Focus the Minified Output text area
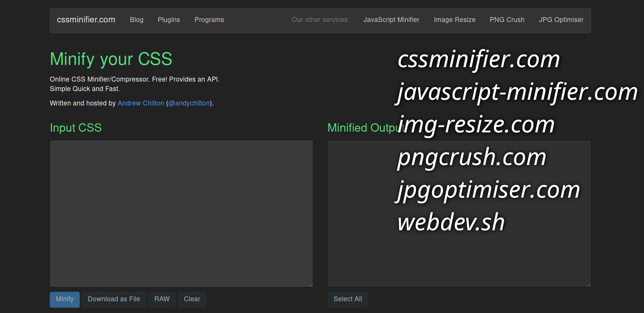The width and height of the screenshot is (644, 313). tap(459, 214)
